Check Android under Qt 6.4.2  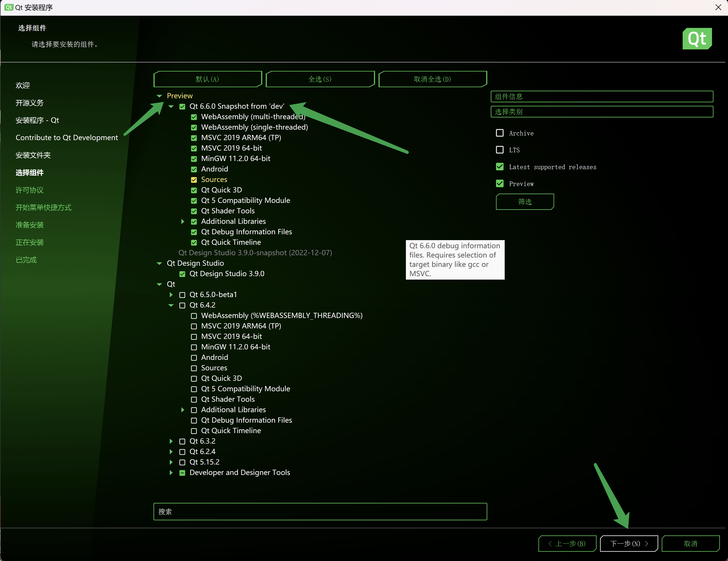194,358
